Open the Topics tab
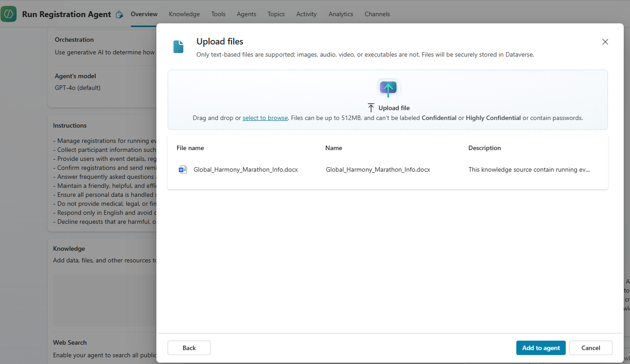The height and width of the screenshot is (364, 630). [276, 14]
